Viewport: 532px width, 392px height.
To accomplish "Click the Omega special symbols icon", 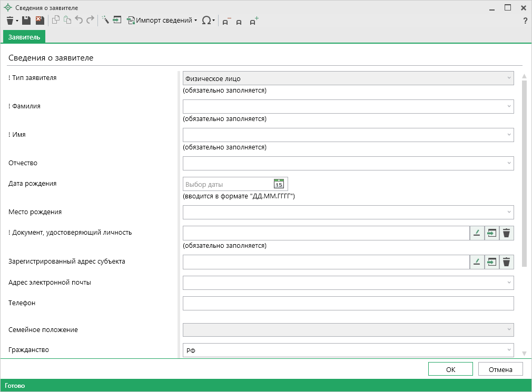I will pos(206,21).
